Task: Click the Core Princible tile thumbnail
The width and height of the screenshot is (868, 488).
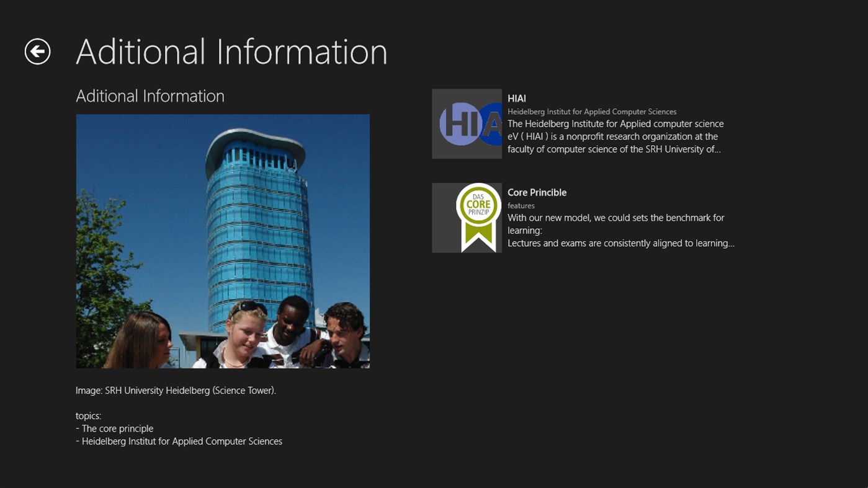Action: 467,217
